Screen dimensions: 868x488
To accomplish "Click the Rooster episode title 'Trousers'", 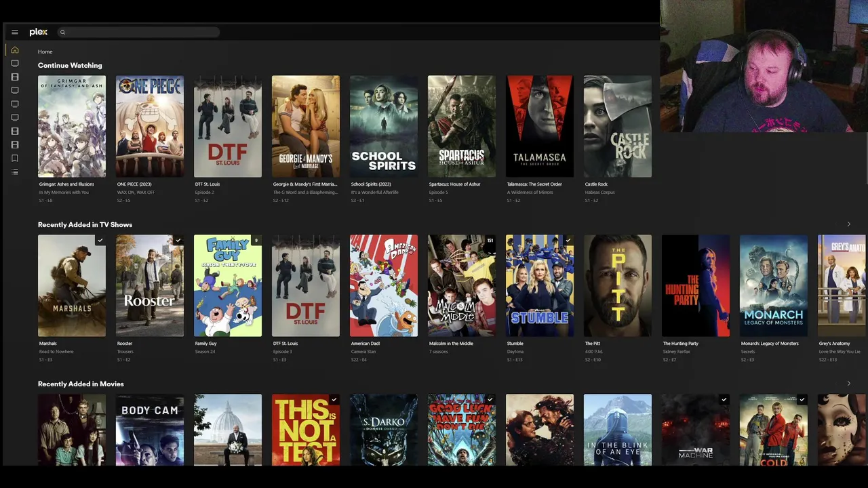I will click(x=125, y=352).
